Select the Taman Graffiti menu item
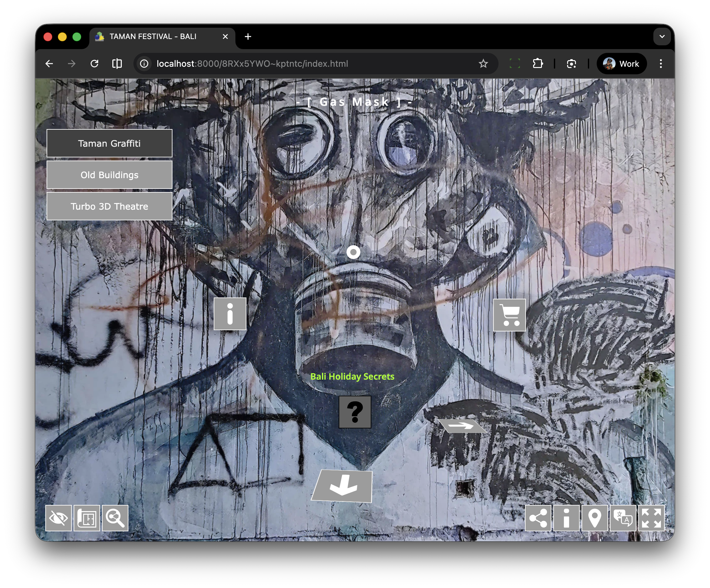Image resolution: width=710 pixels, height=588 pixels. click(x=109, y=143)
